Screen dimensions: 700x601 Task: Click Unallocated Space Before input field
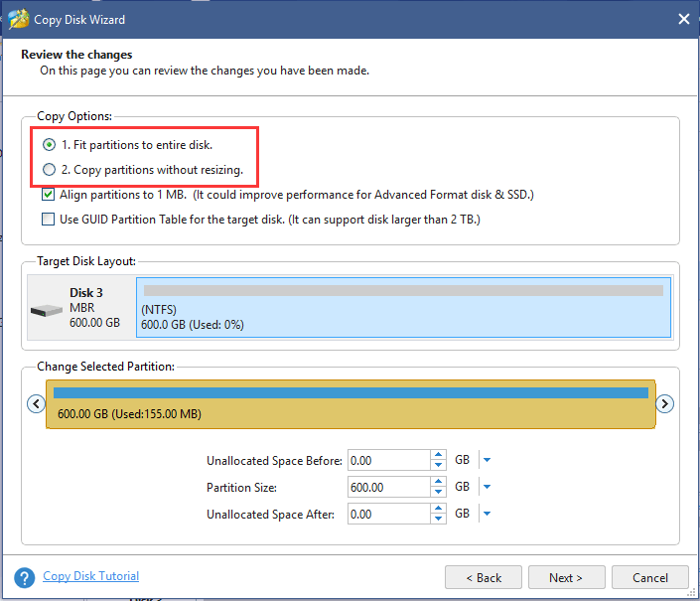point(389,460)
